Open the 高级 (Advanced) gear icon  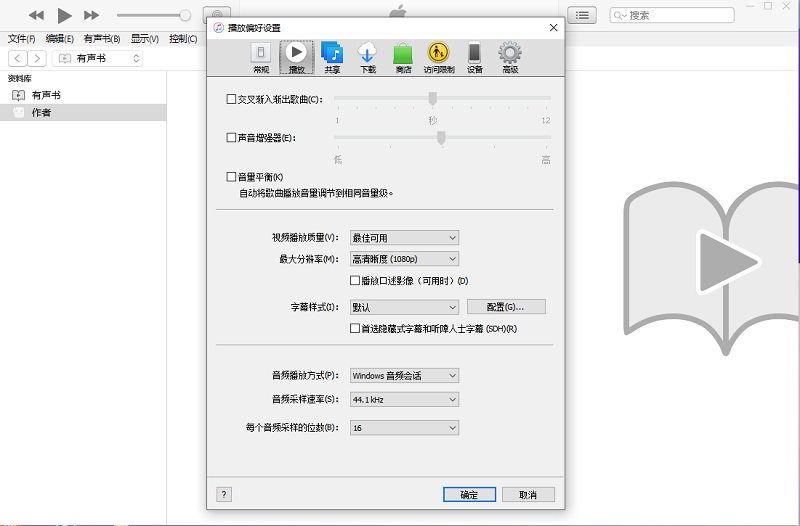tap(510, 57)
